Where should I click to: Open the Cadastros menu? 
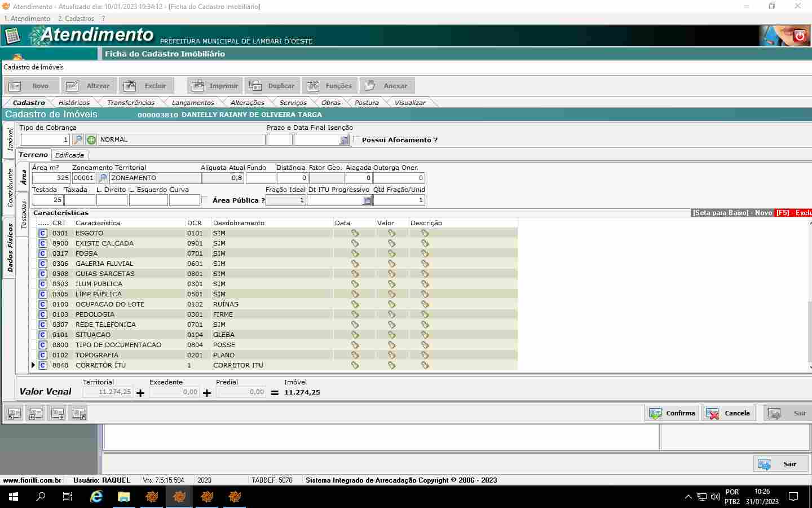tap(76, 19)
